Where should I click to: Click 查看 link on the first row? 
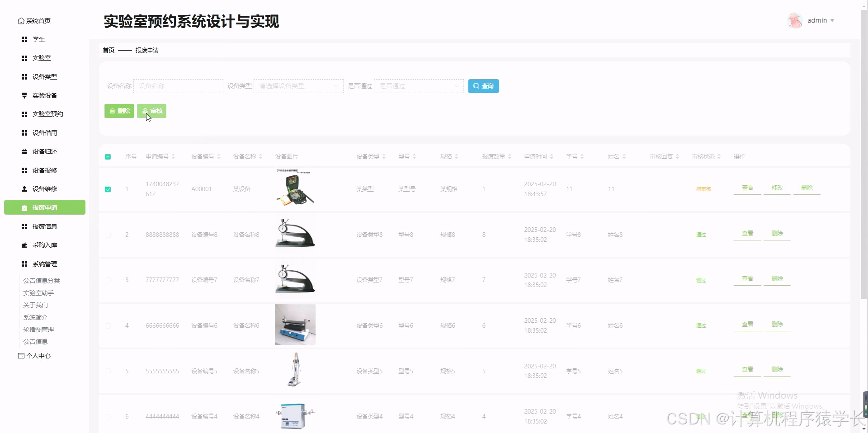click(x=747, y=188)
